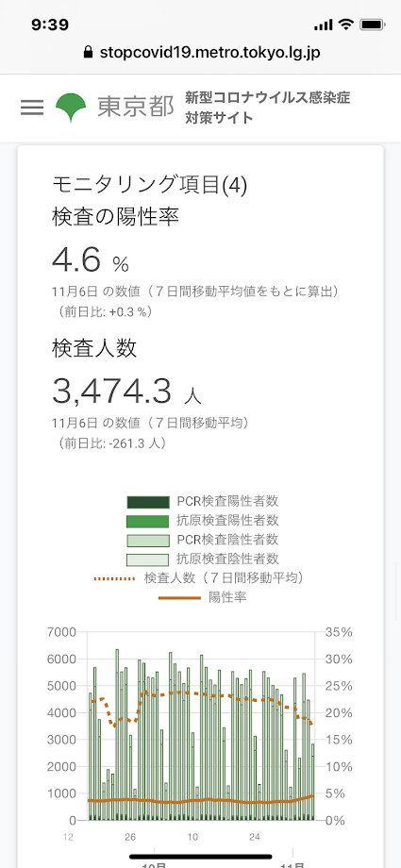
Task: Tap the 東京都 site title
Action: pos(136,108)
